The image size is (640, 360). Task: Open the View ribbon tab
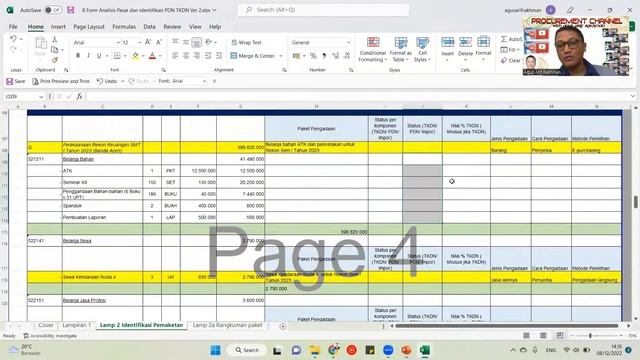(195, 27)
